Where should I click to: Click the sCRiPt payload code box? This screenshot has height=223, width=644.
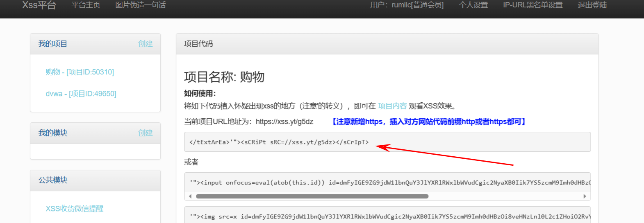click(387, 142)
